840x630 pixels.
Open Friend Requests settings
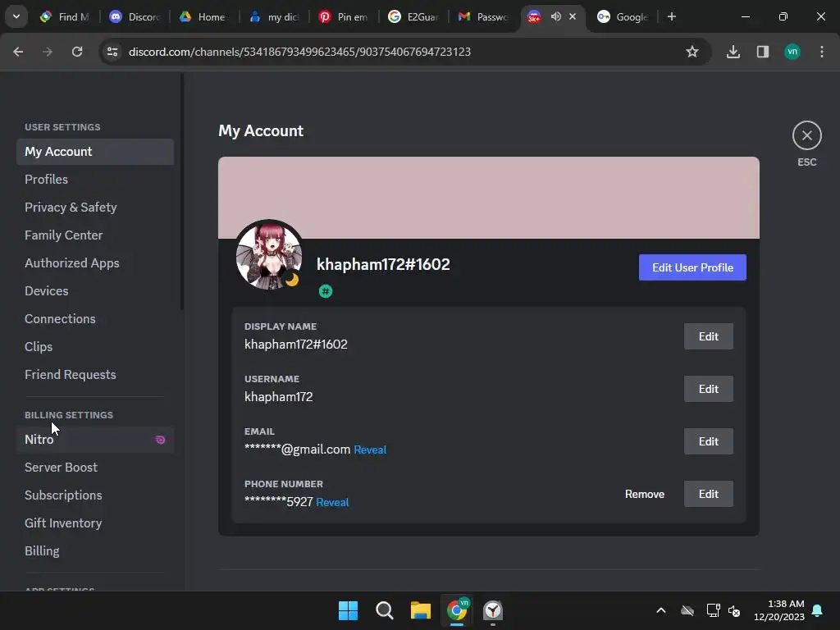tap(95, 374)
